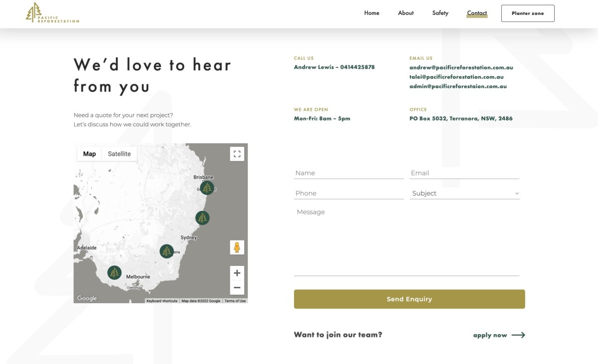Email talei@pacificreforestation.com.au
Viewport: 598px width, 364px height.
tap(456, 77)
